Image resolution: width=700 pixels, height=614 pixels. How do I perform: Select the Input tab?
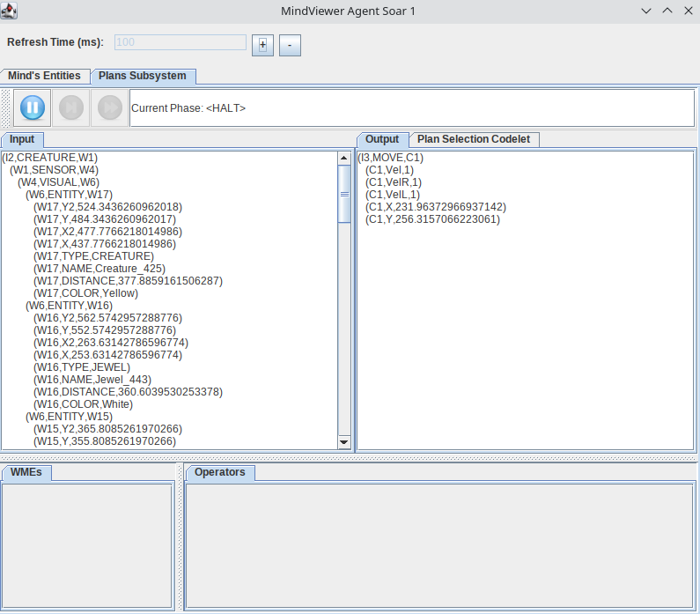(x=22, y=139)
